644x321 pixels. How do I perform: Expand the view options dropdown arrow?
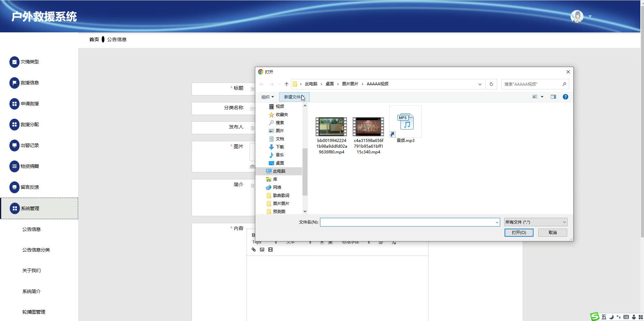pyautogui.click(x=542, y=97)
